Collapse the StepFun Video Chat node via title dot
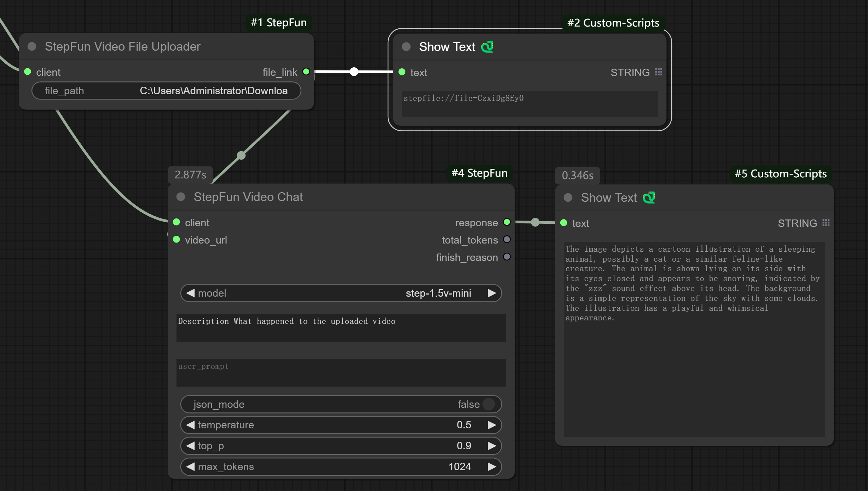 click(181, 197)
